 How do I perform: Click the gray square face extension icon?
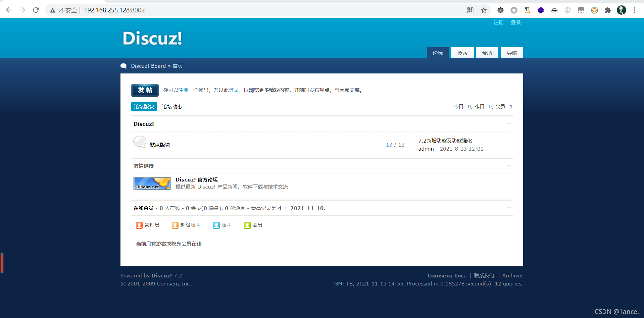[x=581, y=10]
